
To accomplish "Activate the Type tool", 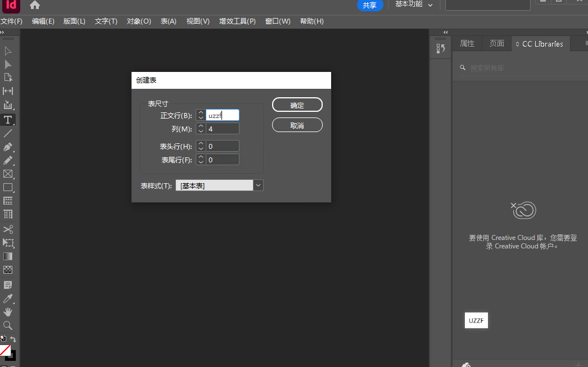I will [8, 120].
